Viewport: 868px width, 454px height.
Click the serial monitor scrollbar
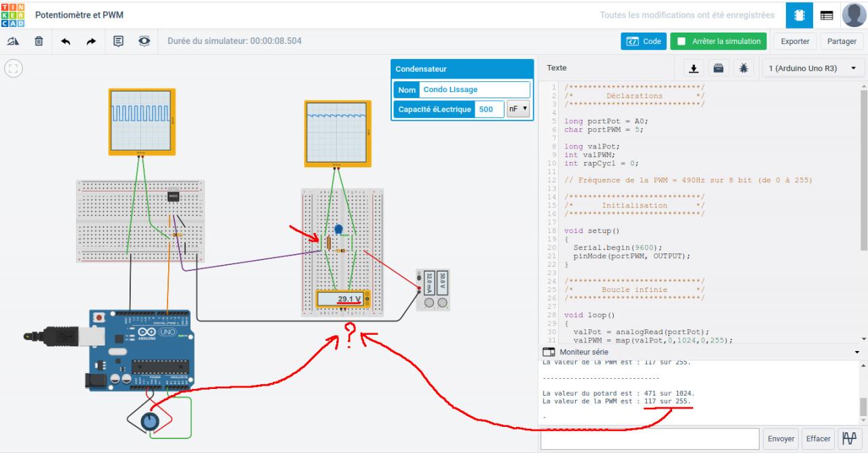click(863, 407)
